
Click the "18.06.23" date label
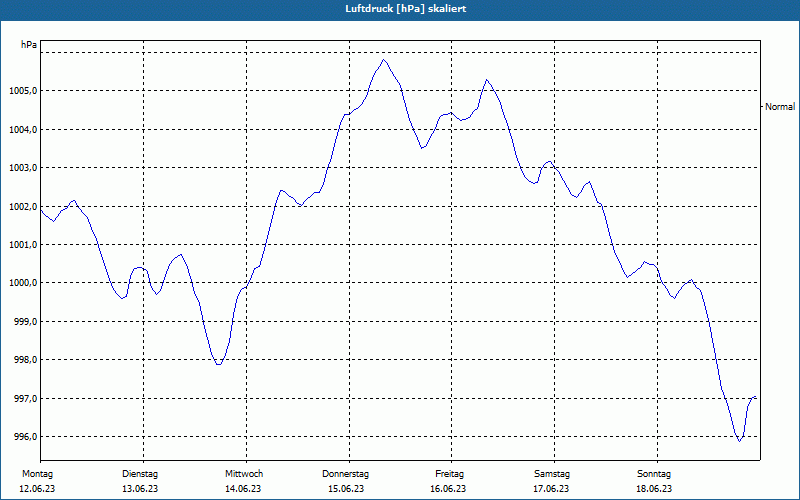pyautogui.click(x=654, y=489)
